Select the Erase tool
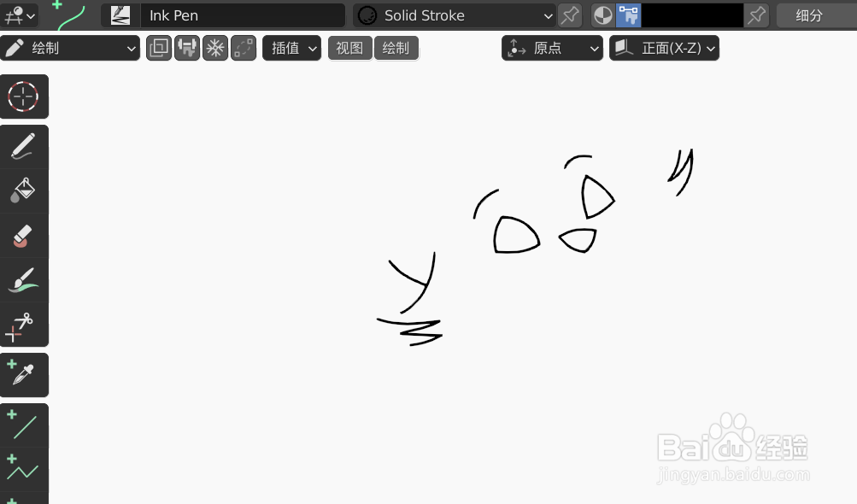 (24, 236)
